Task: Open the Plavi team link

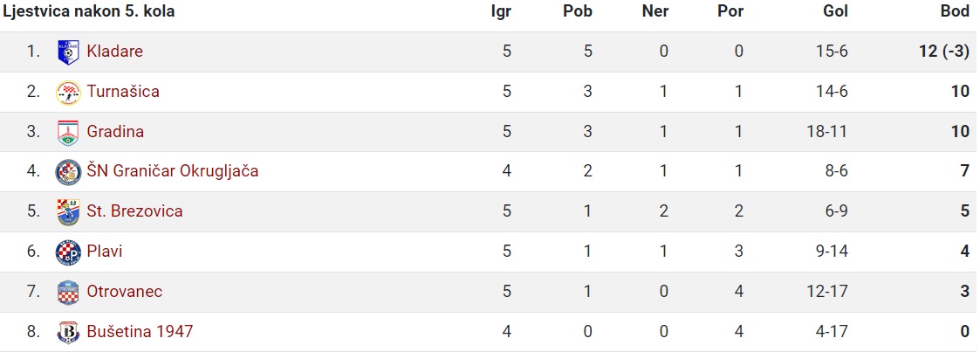Action: (105, 252)
